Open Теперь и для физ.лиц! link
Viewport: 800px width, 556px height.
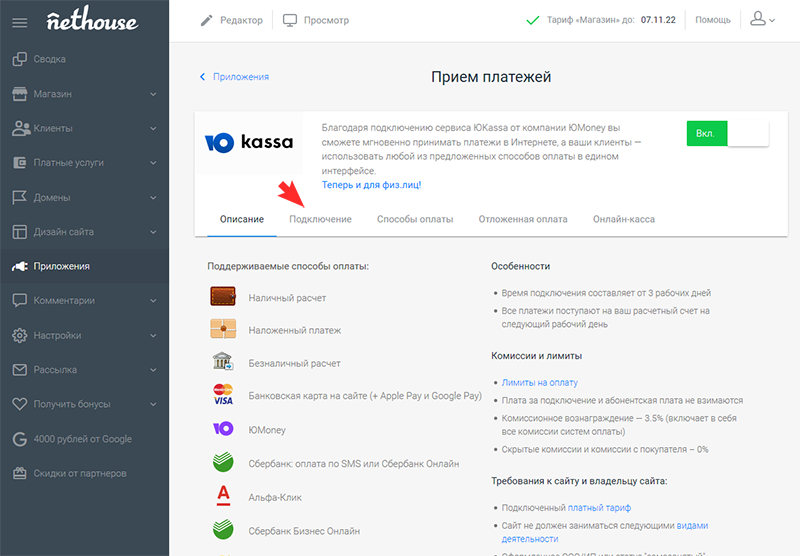(x=371, y=185)
